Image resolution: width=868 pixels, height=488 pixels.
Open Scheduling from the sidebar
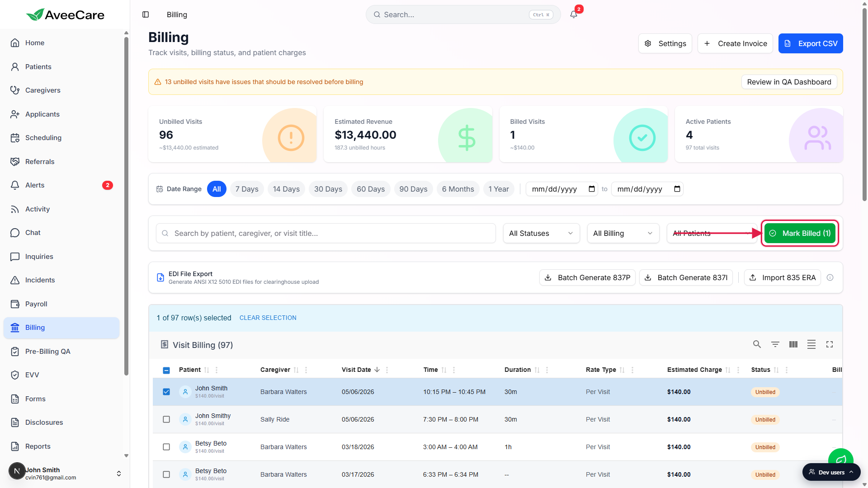click(61, 138)
